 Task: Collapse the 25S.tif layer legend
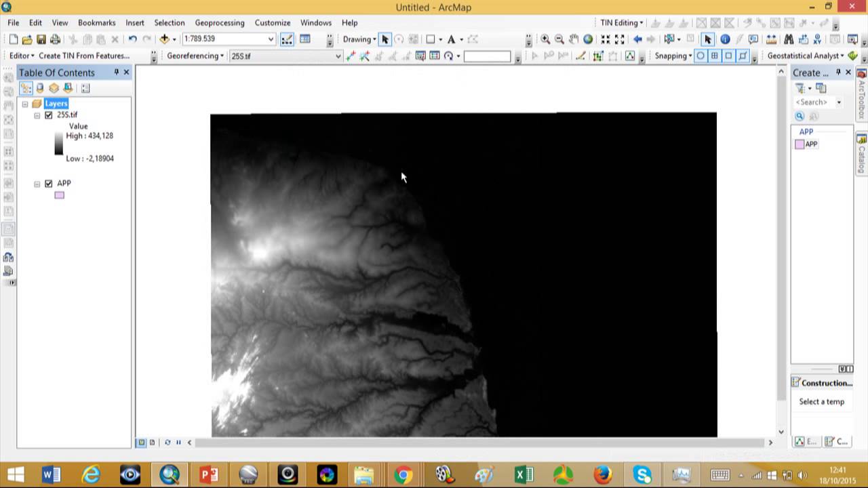[x=37, y=115]
